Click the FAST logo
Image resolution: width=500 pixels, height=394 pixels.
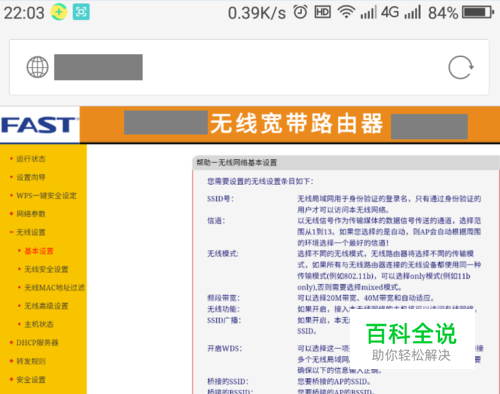click(39, 125)
